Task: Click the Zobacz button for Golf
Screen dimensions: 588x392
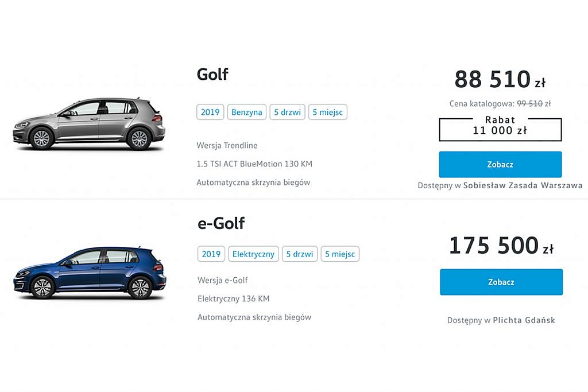Action: [x=500, y=165]
